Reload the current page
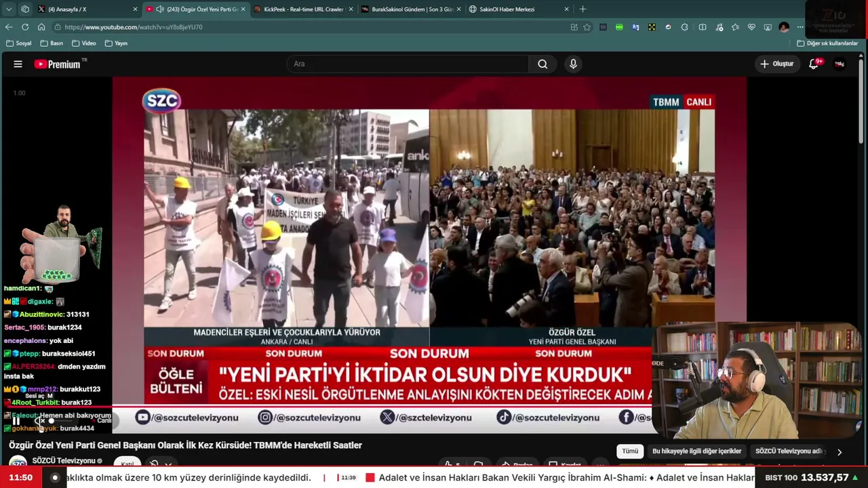The height and width of the screenshot is (488, 868). tap(25, 27)
